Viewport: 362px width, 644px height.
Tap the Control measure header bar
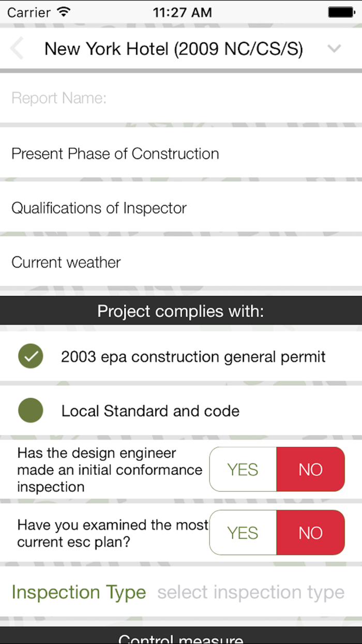point(181,637)
